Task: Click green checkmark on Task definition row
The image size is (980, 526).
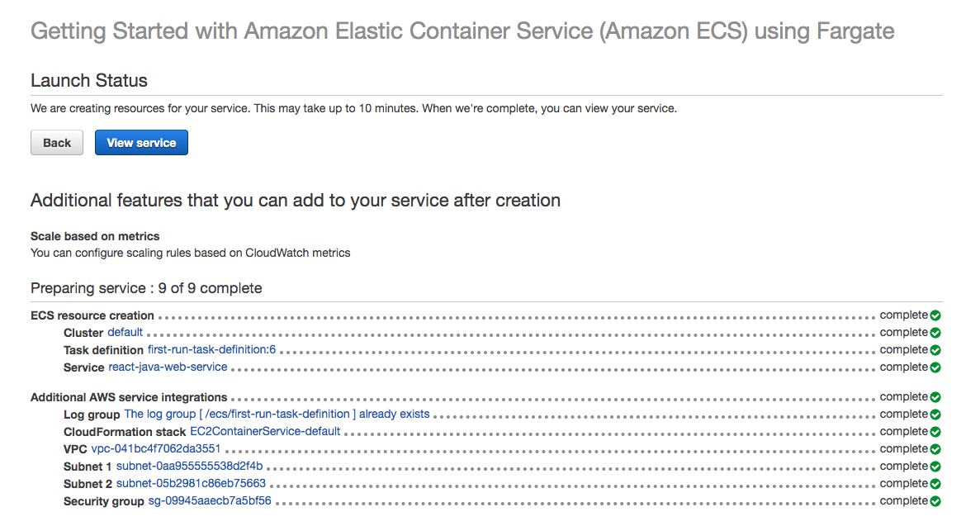Action: [x=935, y=350]
